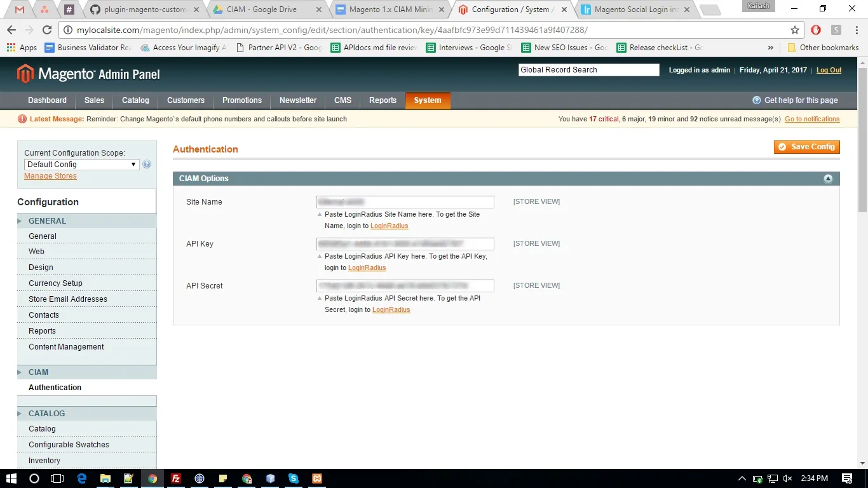Open the Other bookmarks folder

click(x=823, y=48)
